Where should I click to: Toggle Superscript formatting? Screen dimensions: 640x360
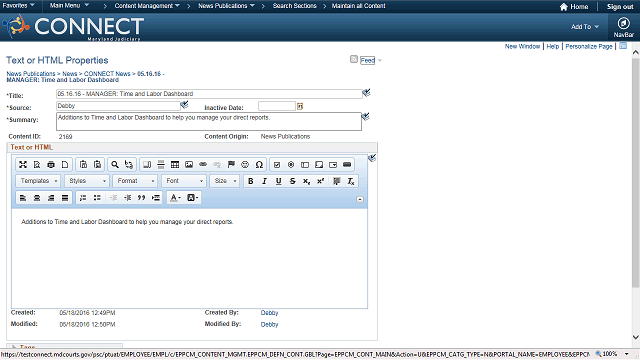320,181
